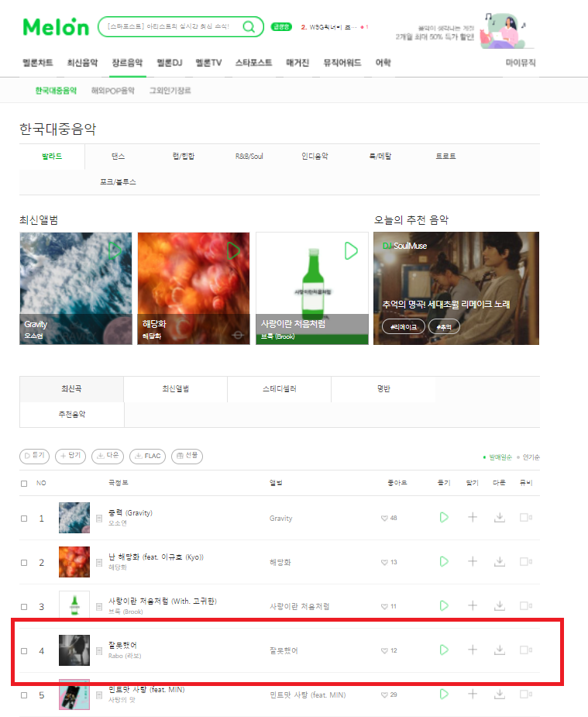588x717 pixels.
Task: Focus the Melon search input field
Action: [x=171, y=26]
